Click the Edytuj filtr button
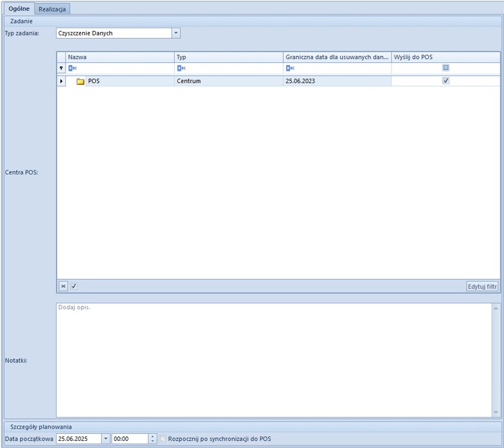Screen dimensions: 504x448 [x=482, y=286]
